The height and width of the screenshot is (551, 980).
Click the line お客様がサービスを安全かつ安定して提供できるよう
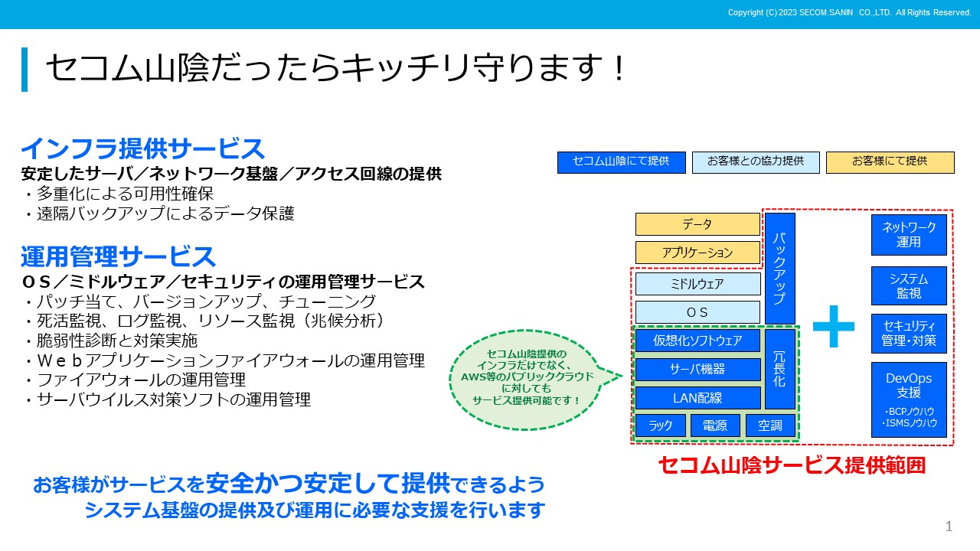(289, 484)
